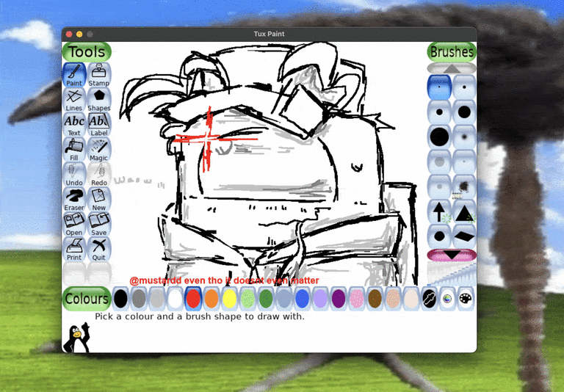This screenshot has height=392, width=564.
Task: Choose the beige off-white colour
Action: [x=411, y=299]
